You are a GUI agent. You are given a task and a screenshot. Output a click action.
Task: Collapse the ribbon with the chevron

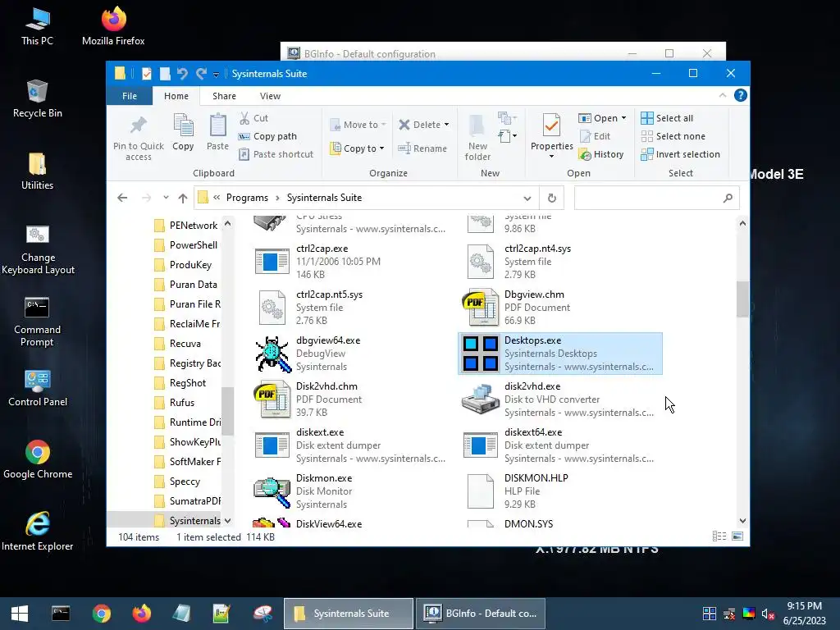click(x=723, y=95)
